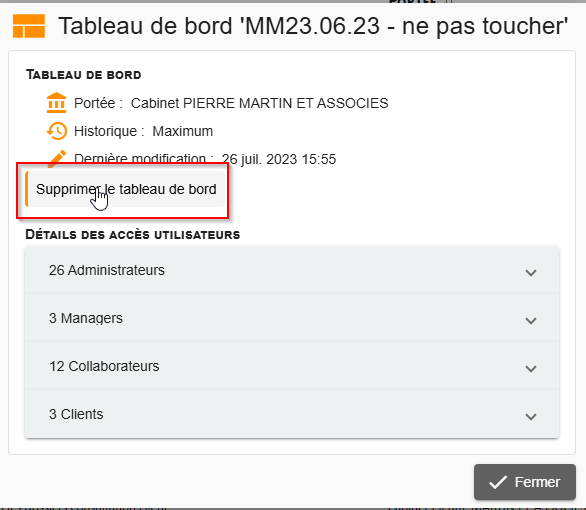Expand the 12 Collaborateurs row

pos(292,366)
